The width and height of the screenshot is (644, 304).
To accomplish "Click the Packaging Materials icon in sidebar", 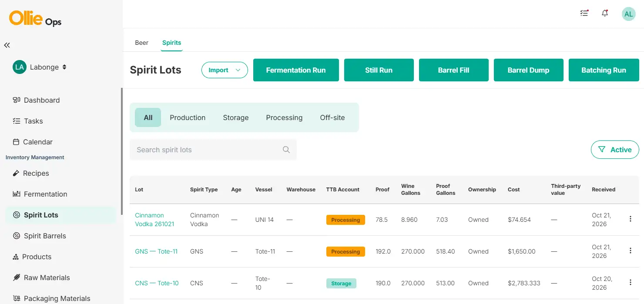I will pos(17,298).
